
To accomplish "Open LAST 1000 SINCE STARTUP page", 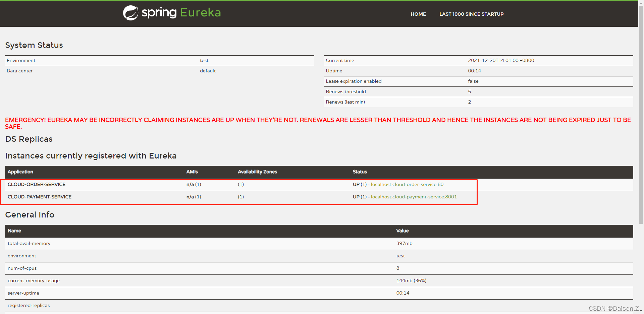I will [471, 14].
